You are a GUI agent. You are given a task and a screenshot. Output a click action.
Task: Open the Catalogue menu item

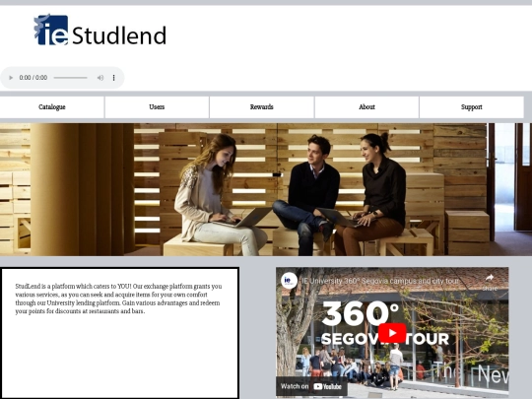(x=52, y=107)
